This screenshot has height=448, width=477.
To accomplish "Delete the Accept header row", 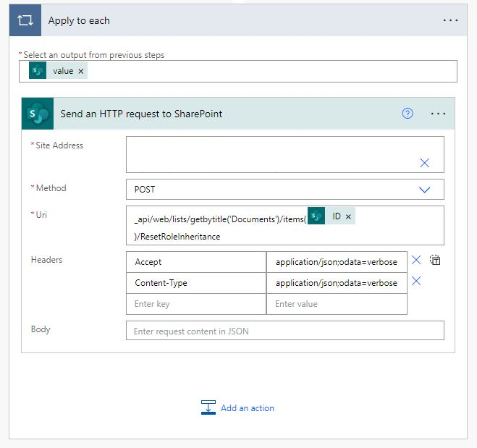I will [416, 260].
